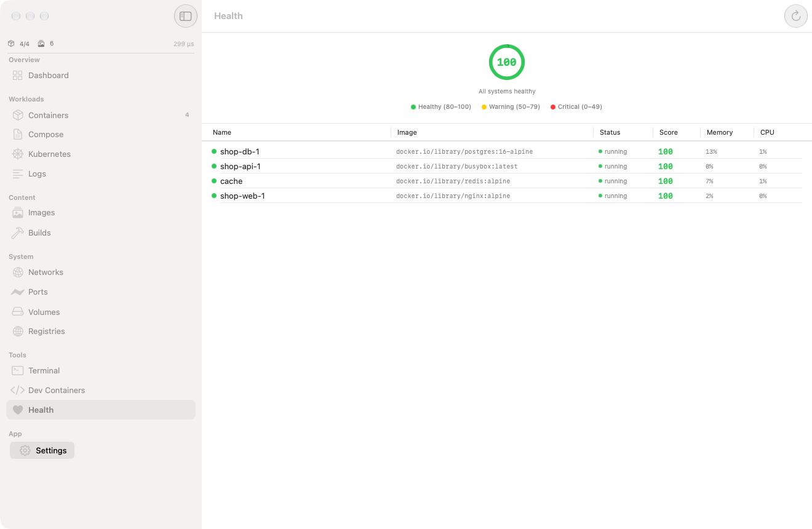This screenshot has width=812, height=529.
Task: Click the Logs lines icon
Action: 17,174
